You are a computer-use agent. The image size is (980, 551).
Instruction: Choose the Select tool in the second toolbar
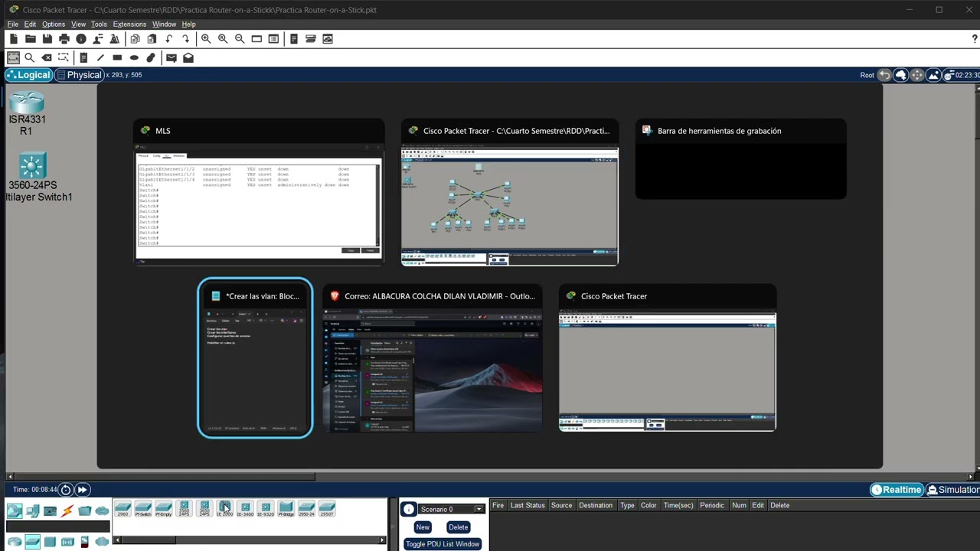pyautogui.click(x=13, y=57)
